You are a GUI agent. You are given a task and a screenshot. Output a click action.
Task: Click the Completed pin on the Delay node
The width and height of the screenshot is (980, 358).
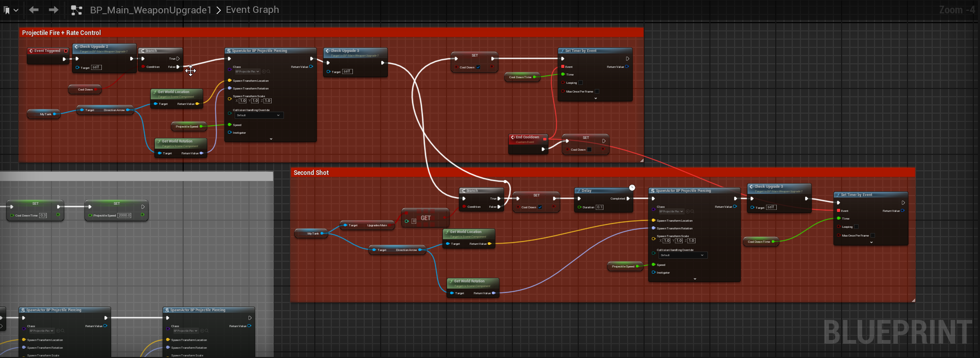click(x=629, y=199)
